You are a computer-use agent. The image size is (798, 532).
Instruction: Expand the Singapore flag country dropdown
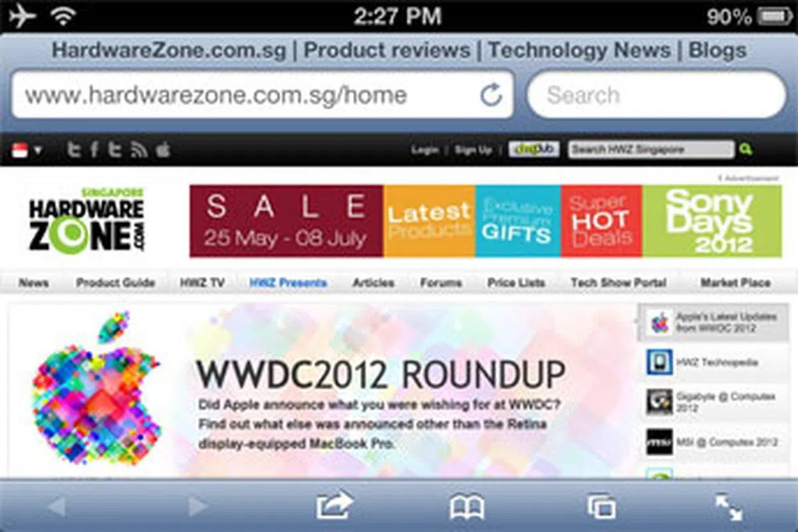[27, 150]
